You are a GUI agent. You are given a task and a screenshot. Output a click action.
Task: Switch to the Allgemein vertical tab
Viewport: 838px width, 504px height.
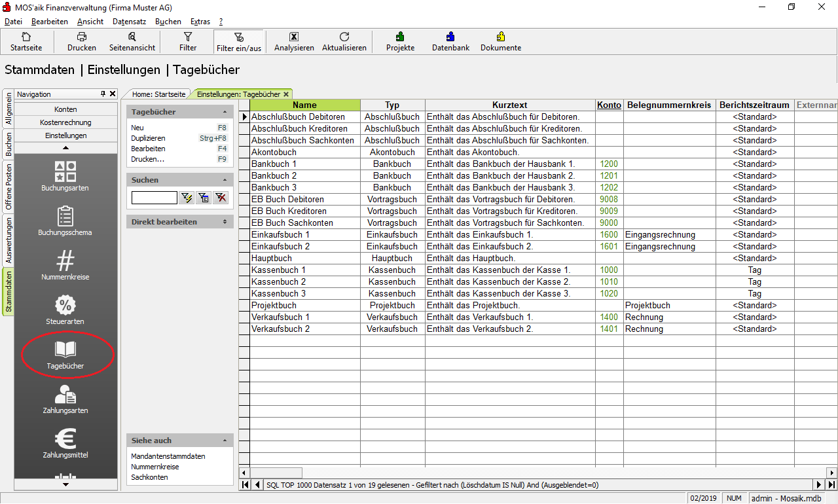(x=9, y=109)
